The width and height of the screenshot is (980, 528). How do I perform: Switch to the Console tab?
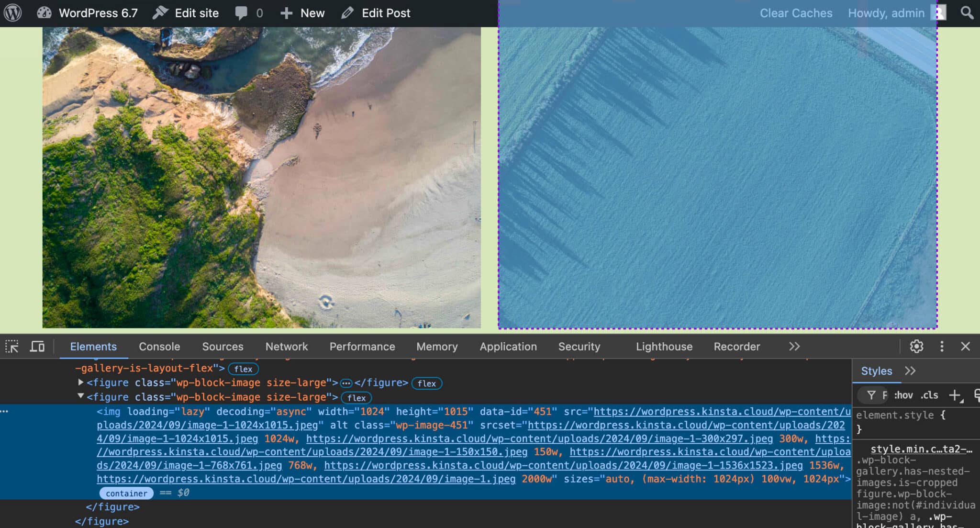(x=159, y=346)
